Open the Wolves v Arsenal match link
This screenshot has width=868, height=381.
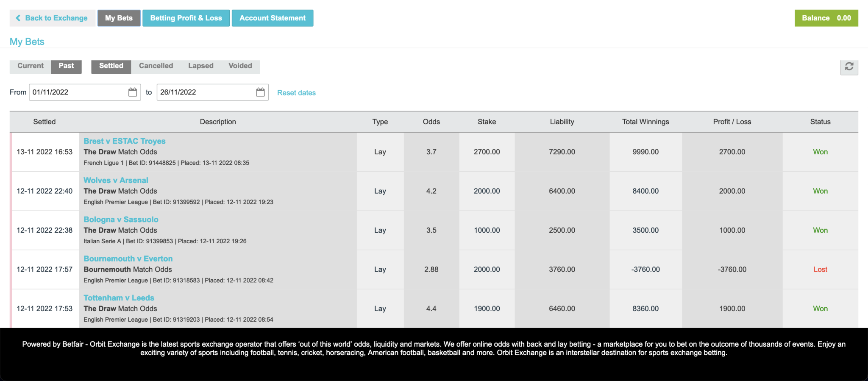116,180
